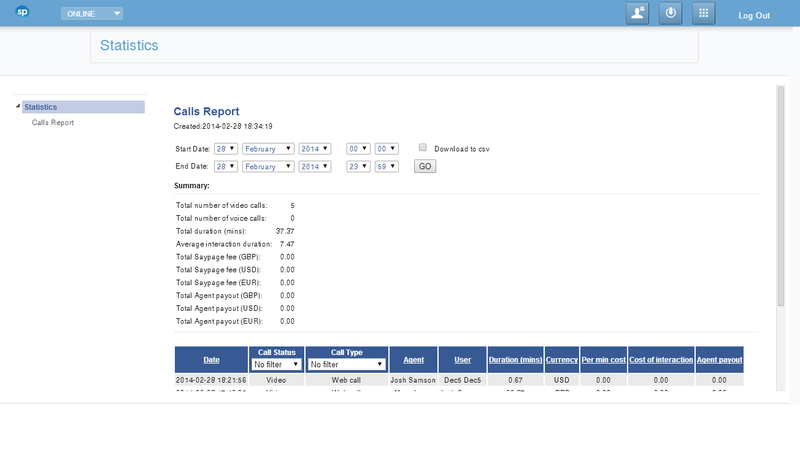The width and height of the screenshot is (800, 474).
Task: Select Statistics in the sidebar
Action: coord(41,107)
